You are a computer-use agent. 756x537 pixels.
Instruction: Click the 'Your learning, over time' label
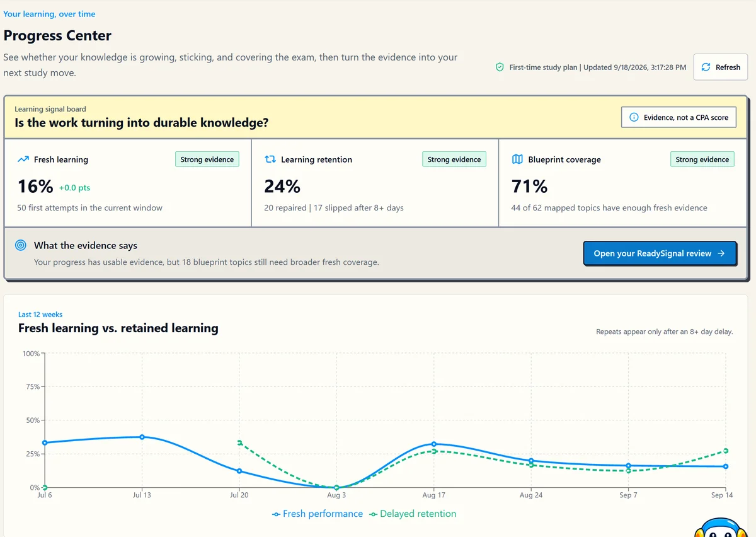pos(50,14)
